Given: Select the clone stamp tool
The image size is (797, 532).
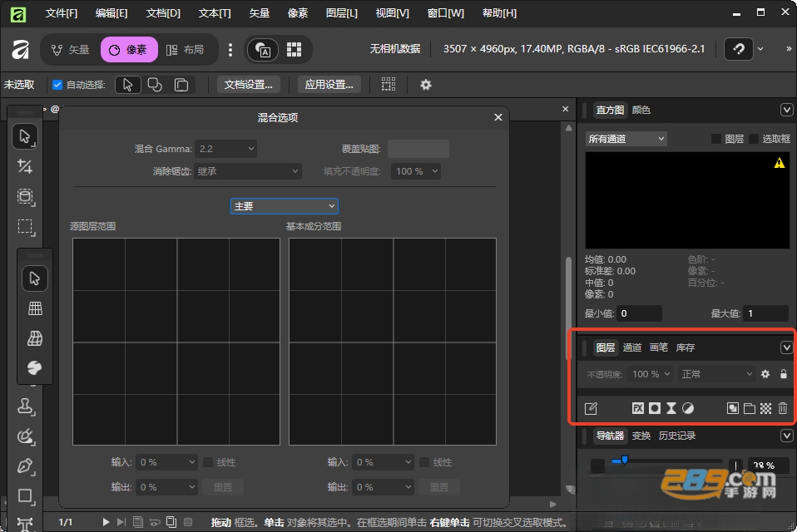Looking at the screenshot, I should click(25, 406).
